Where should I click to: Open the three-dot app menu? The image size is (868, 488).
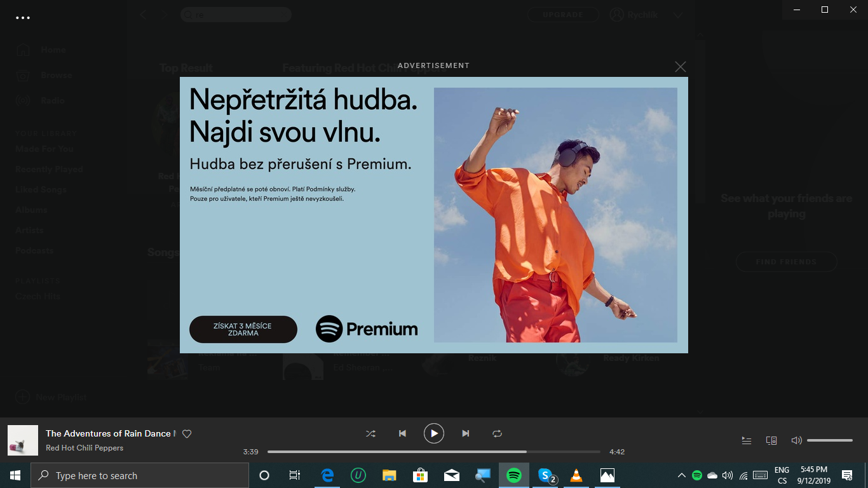pos(23,18)
